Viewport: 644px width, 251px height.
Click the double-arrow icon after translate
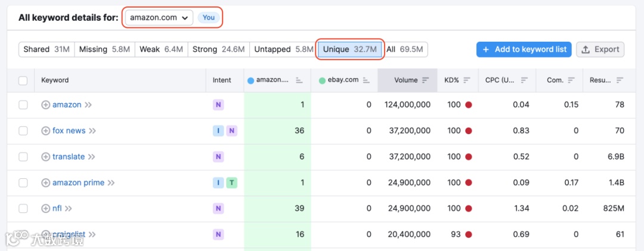coord(91,157)
